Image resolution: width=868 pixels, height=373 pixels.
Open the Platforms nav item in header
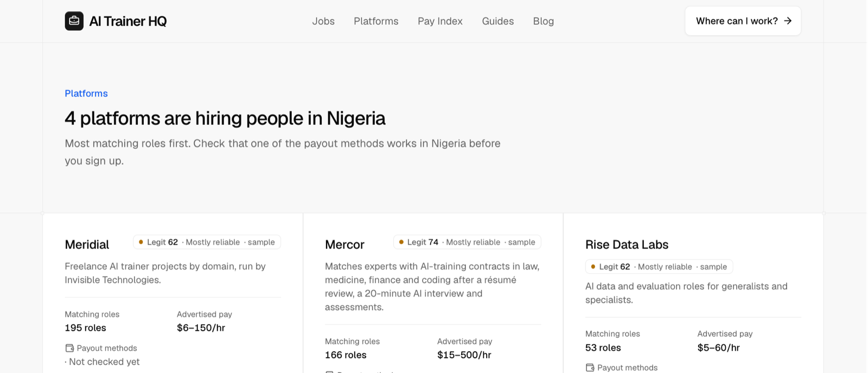click(376, 21)
